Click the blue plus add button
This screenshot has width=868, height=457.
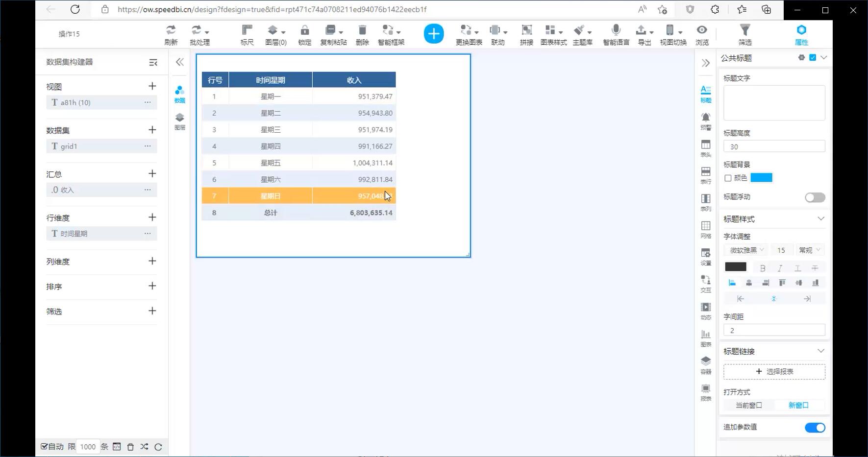[433, 34]
